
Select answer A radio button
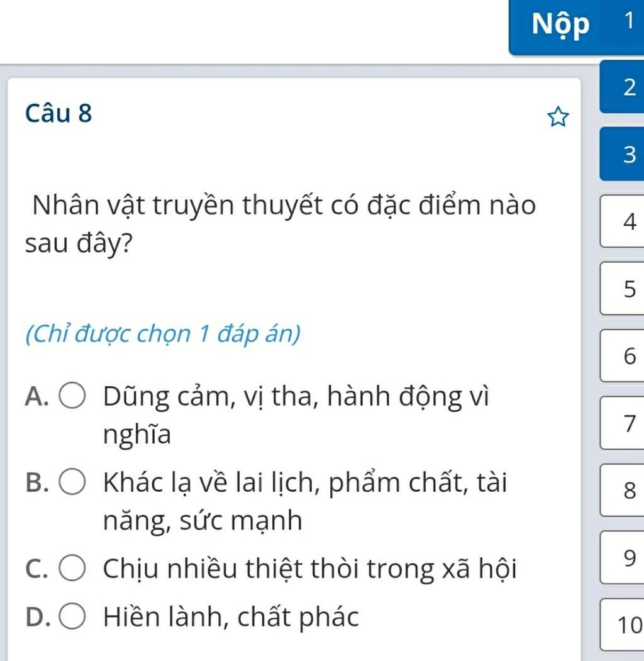click(x=72, y=396)
